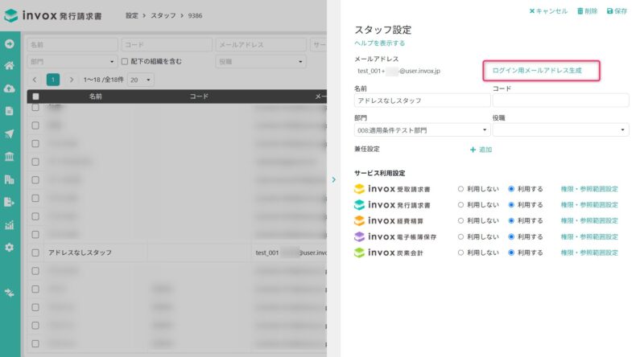Image resolution: width=644 pixels, height=357 pixels.
Task: Open the page size dropdown showing 20
Action: tap(140, 80)
